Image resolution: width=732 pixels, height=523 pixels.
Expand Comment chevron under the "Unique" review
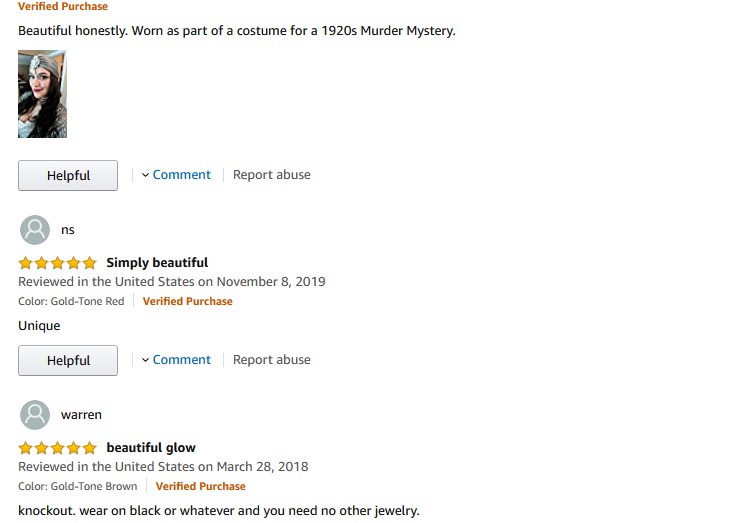pyautogui.click(x=145, y=360)
